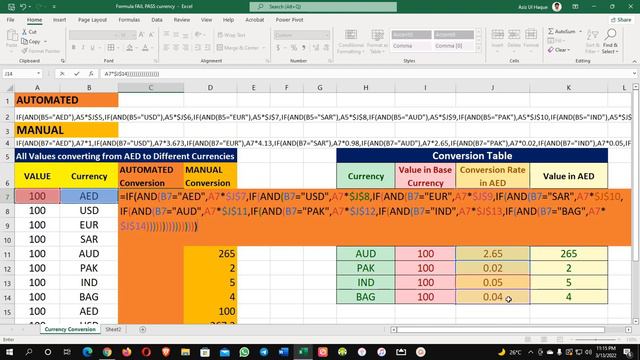Expand the formula bar chevron

point(635,74)
